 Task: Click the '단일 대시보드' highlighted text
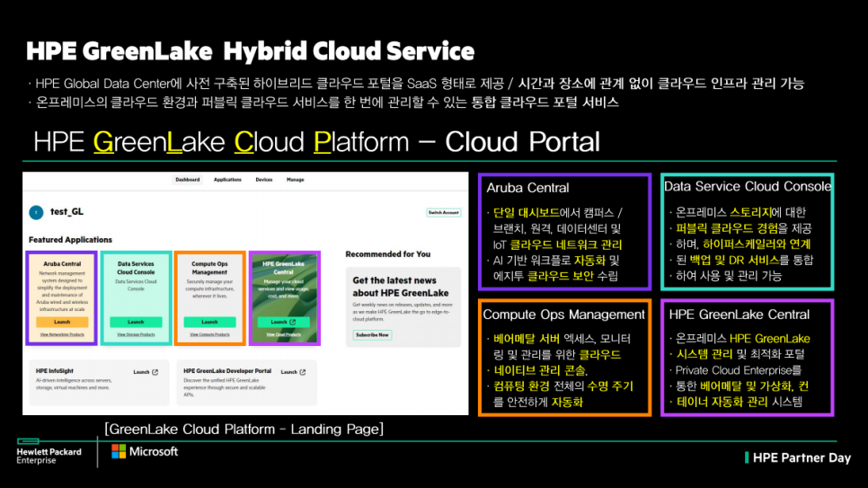pyautogui.click(x=526, y=213)
